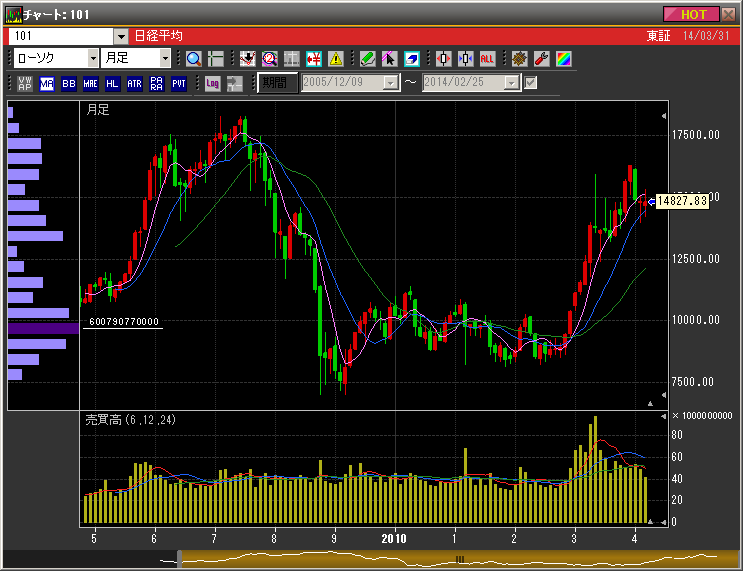Expand the ローソク chart type dropdown

(x=93, y=59)
